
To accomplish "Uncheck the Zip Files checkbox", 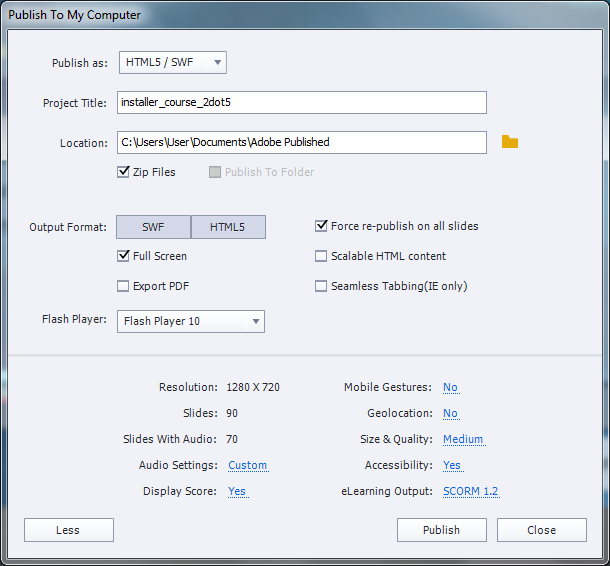I will [123, 172].
